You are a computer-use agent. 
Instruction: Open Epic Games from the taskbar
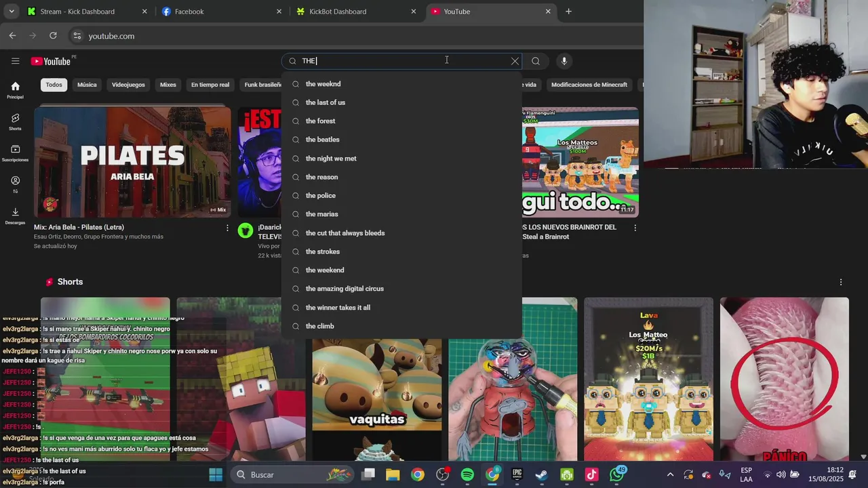pos(517,474)
